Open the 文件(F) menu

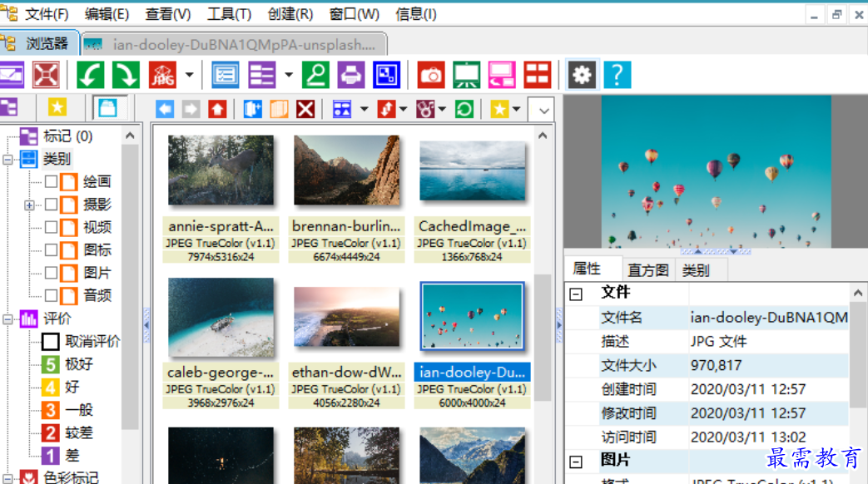pos(47,14)
